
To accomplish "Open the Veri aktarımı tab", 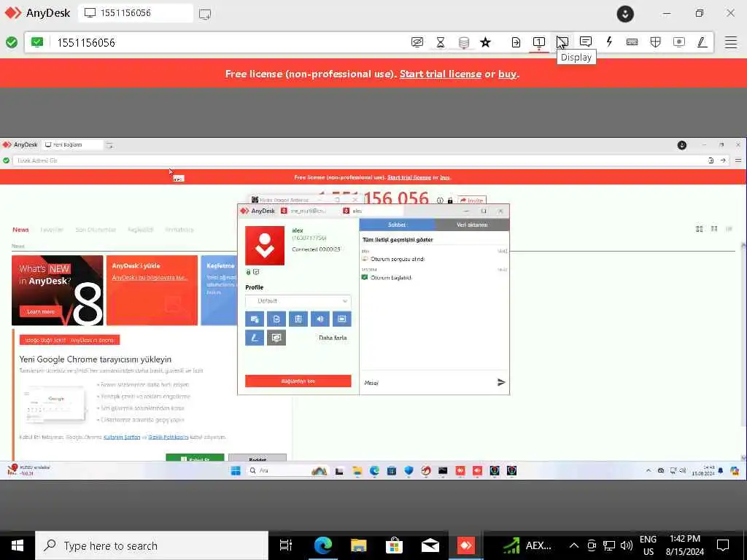I will pos(472,225).
